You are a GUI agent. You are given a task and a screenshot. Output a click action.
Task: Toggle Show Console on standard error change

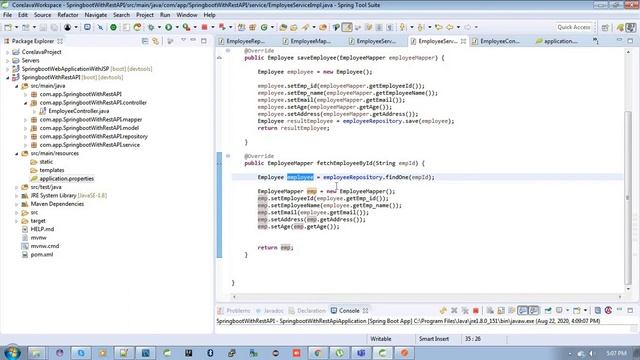coord(534,311)
